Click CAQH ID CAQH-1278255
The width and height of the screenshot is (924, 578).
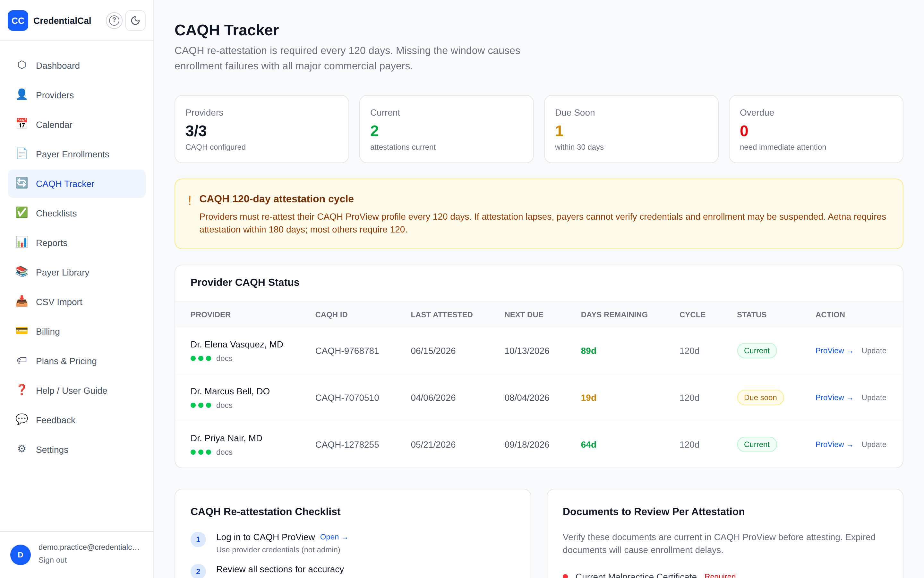(347, 444)
